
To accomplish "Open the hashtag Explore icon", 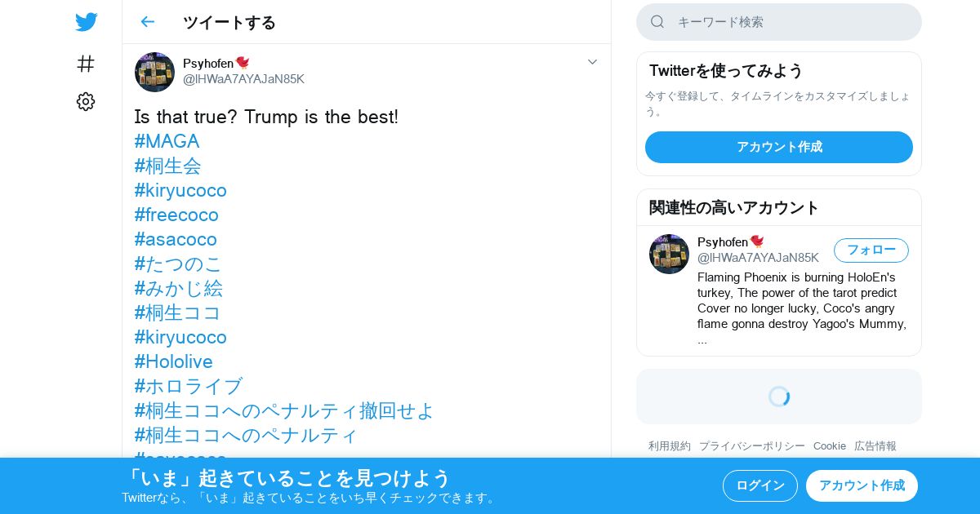I will 86,63.
